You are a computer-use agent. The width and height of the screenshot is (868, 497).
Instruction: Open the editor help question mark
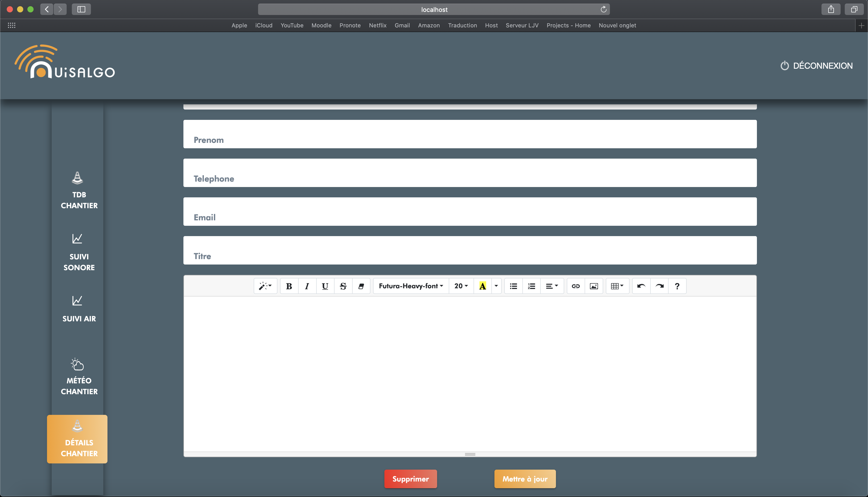point(677,286)
